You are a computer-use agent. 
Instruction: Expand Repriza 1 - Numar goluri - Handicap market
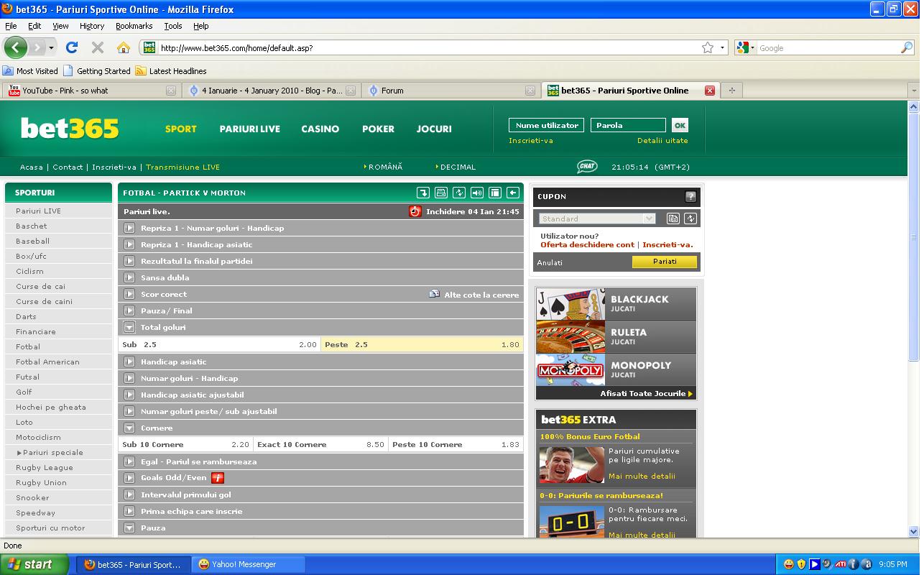pos(129,228)
